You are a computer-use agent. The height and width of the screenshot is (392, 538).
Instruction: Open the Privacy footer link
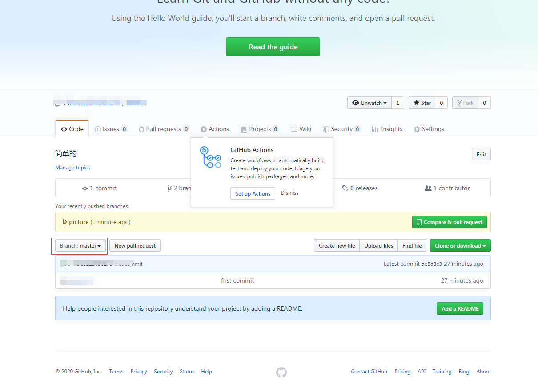(139, 372)
